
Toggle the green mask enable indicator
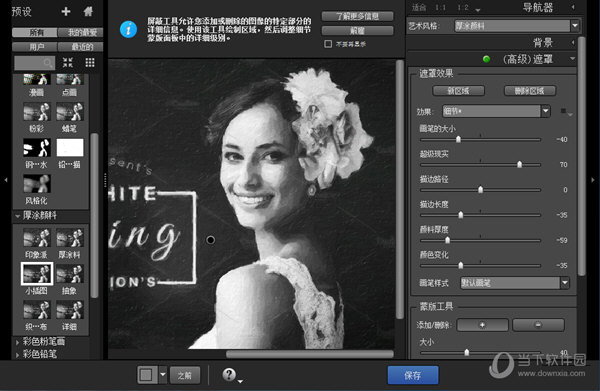(x=487, y=59)
